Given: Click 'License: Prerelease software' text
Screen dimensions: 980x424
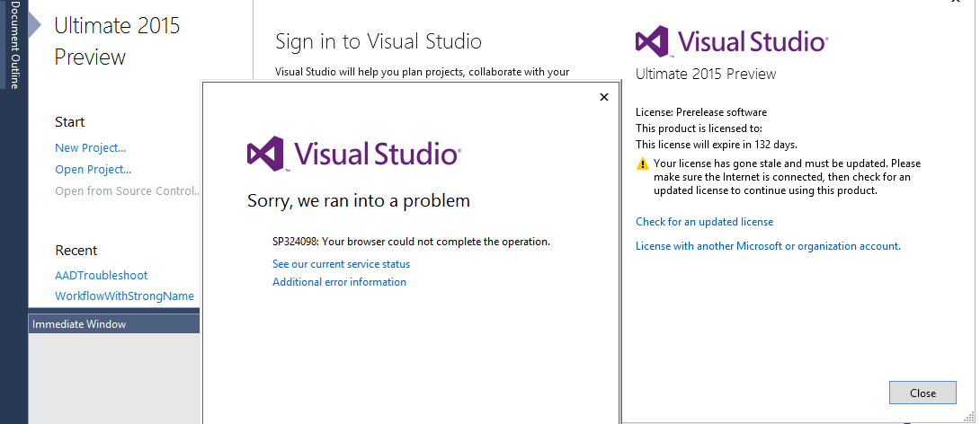Looking at the screenshot, I should (701, 112).
